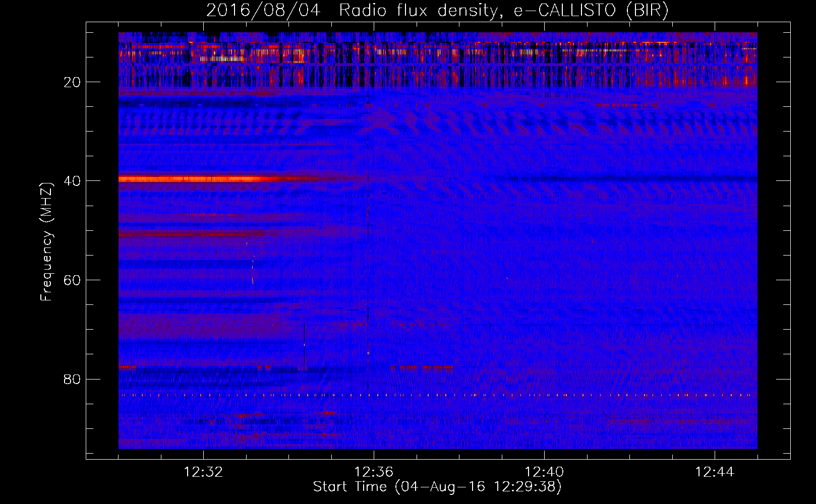Click the "12:32" time tick label
816x504 pixels.
203,472
